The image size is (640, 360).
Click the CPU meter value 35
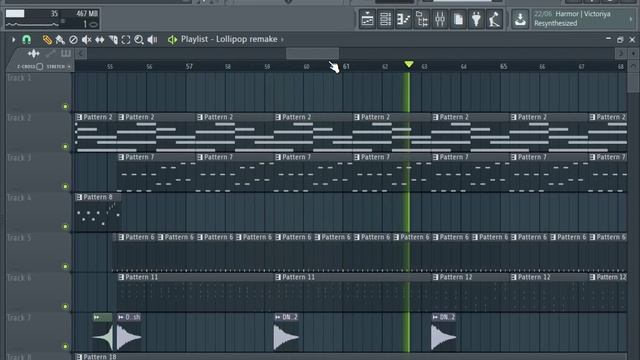click(x=54, y=14)
